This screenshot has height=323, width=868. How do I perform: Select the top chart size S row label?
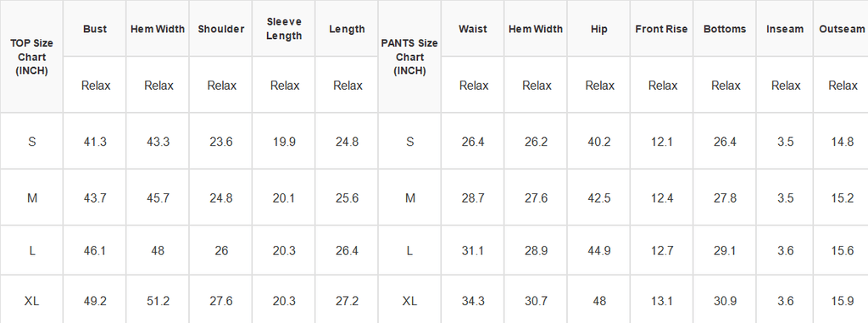pos(31,142)
